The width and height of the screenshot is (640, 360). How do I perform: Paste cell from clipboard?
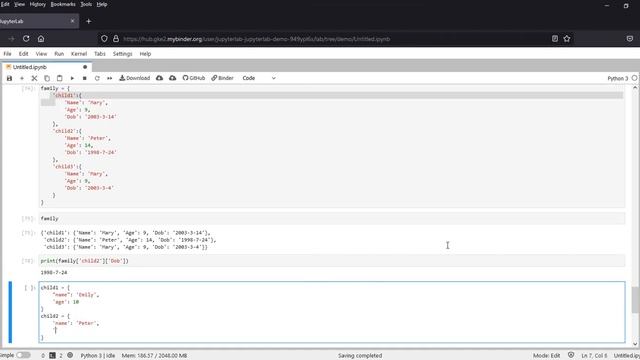(60, 78)
